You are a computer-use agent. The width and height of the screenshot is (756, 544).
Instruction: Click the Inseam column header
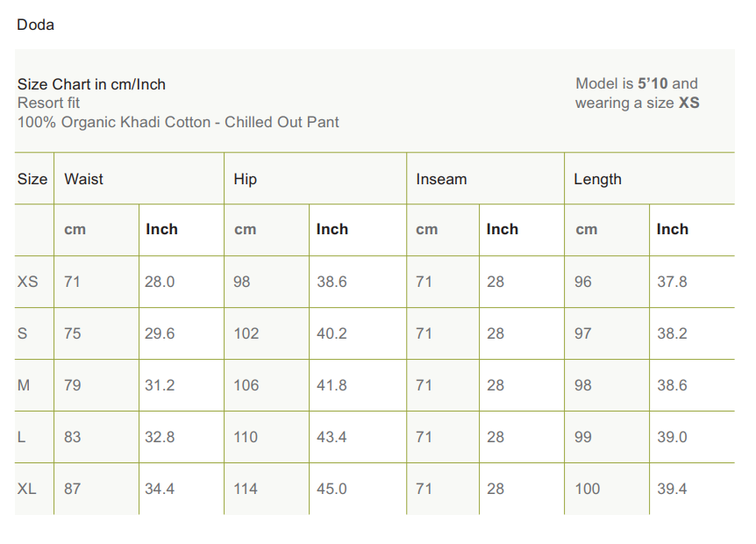441,179
